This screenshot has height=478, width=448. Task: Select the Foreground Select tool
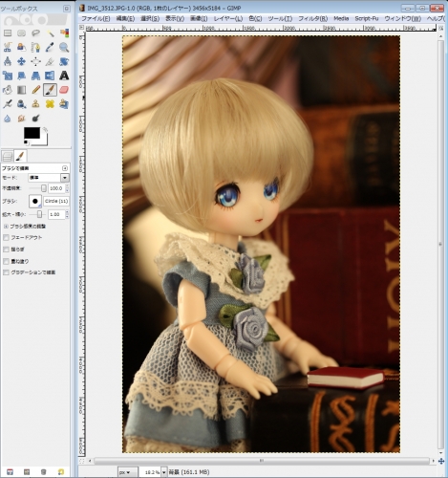(x=21, y=47)
